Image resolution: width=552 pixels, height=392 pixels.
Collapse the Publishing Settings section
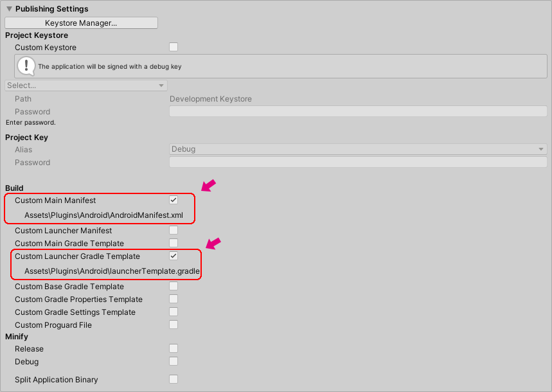9,9
